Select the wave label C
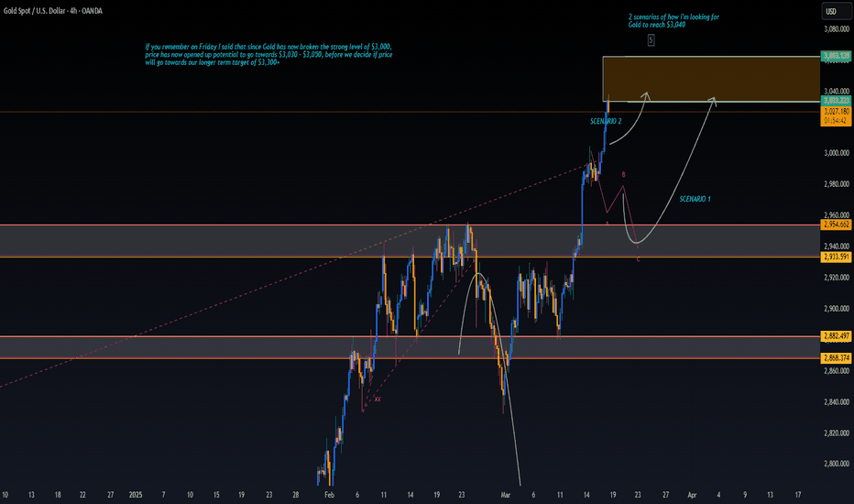 [638, 259]
